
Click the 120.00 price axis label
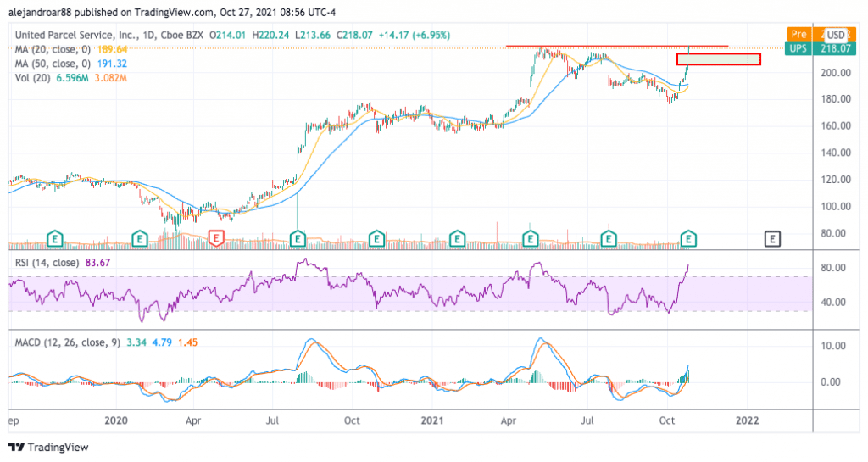pyautogui.click(x=836, y=179)
